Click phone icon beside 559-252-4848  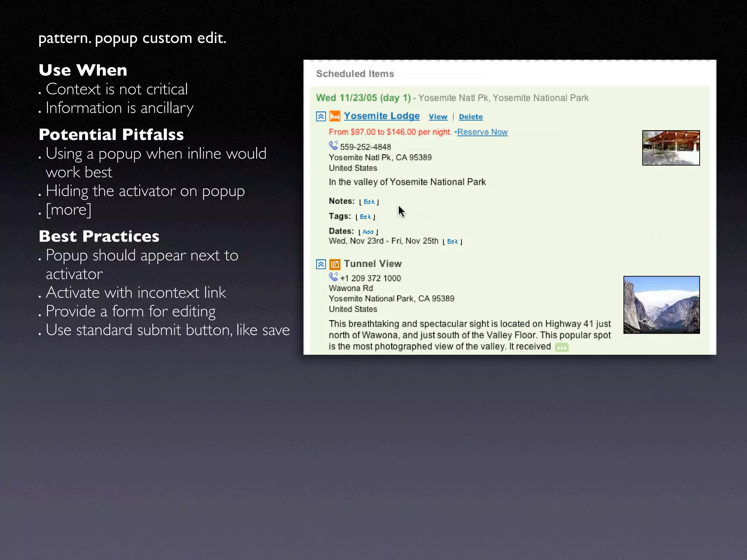pos(333,145)
